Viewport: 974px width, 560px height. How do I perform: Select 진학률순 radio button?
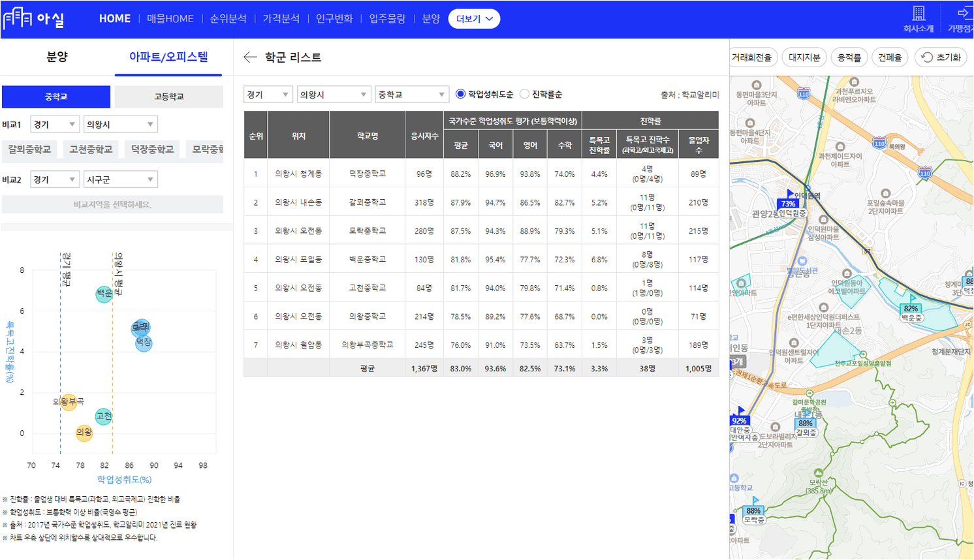coord(524,94)
